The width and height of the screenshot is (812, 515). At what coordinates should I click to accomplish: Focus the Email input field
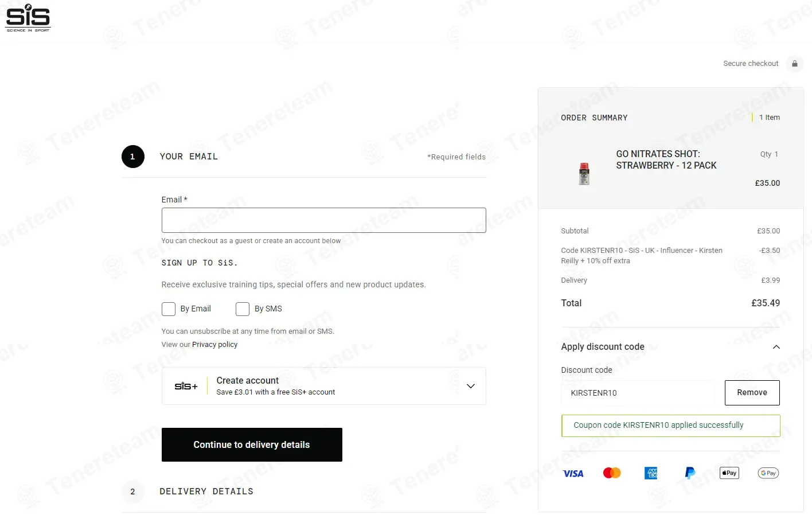click(x=323, y=220)
